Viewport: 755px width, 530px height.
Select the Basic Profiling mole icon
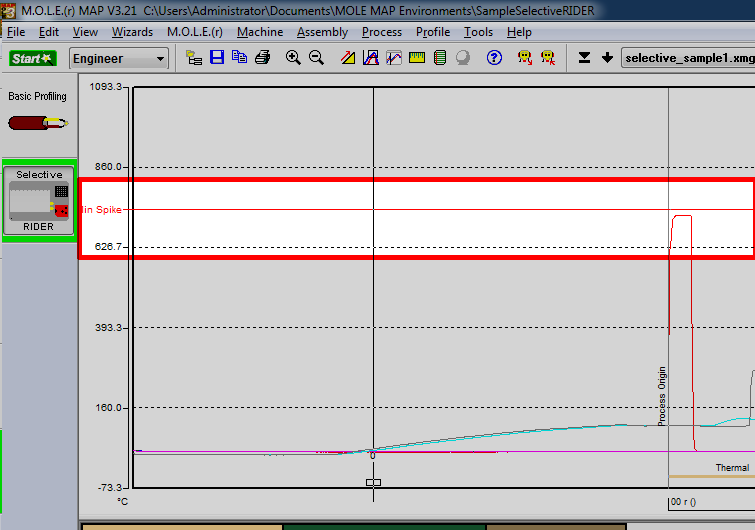38,123
